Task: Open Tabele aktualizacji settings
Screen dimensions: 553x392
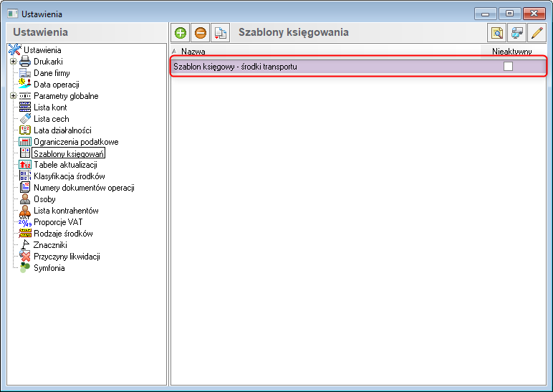Action: 66,165
